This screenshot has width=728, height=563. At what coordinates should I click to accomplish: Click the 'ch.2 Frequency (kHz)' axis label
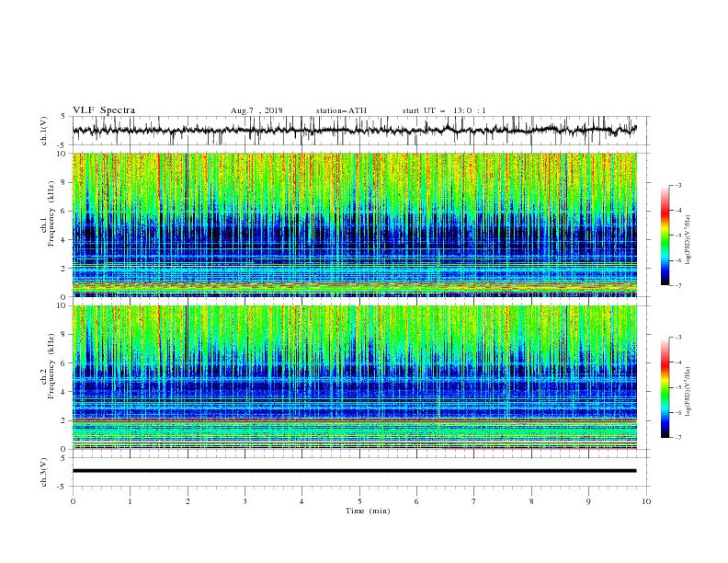(x=48, y=366)
